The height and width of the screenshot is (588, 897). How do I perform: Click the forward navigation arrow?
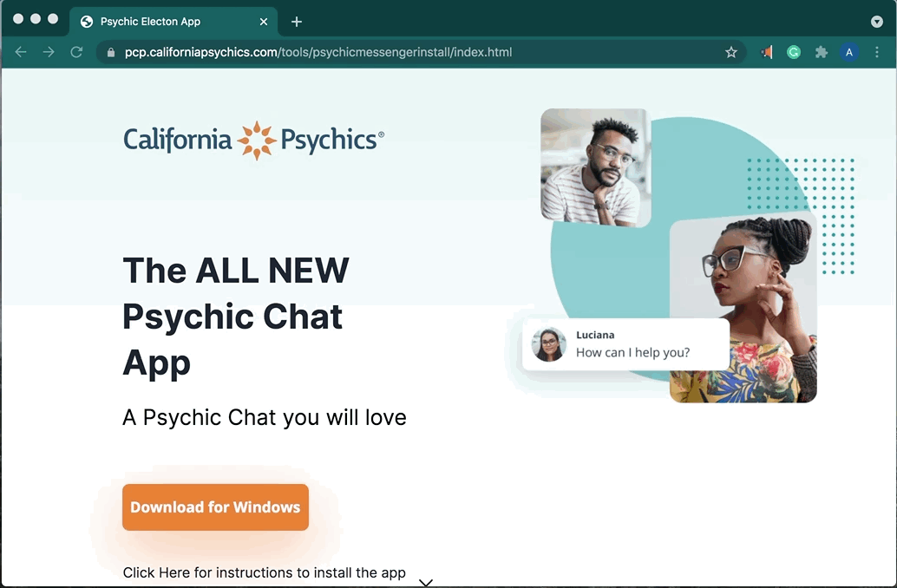tap(49, 52)
